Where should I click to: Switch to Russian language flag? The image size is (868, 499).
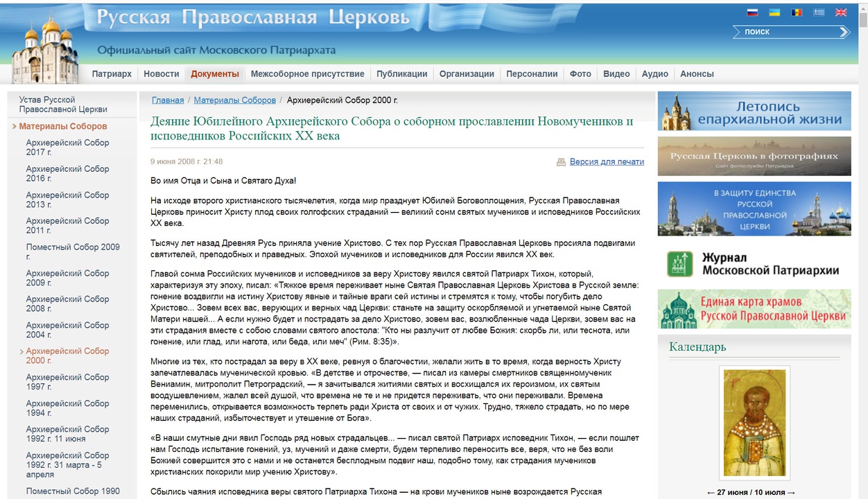[752, 12]
